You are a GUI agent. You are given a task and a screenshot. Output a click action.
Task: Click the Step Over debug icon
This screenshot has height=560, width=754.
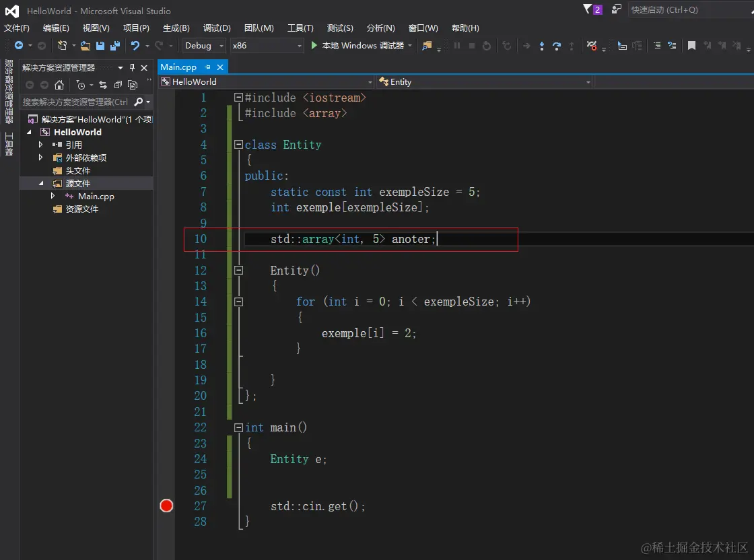coord(557,46)
